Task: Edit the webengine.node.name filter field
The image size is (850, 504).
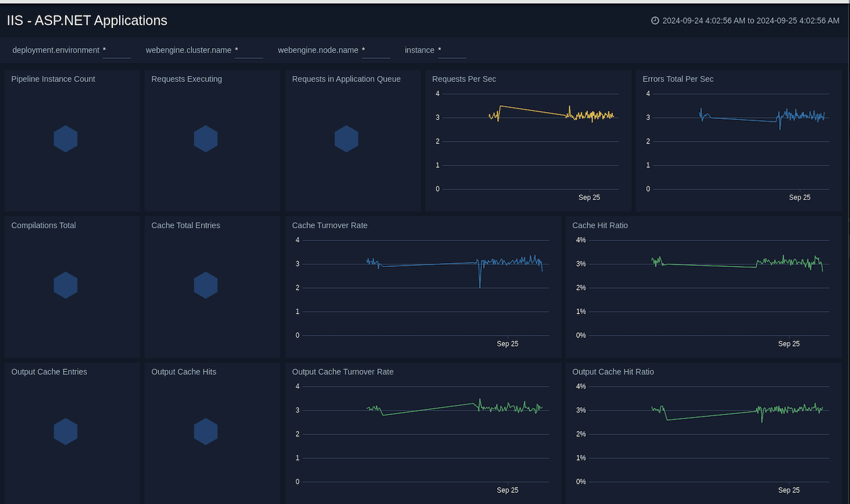Action: [376, 51]
